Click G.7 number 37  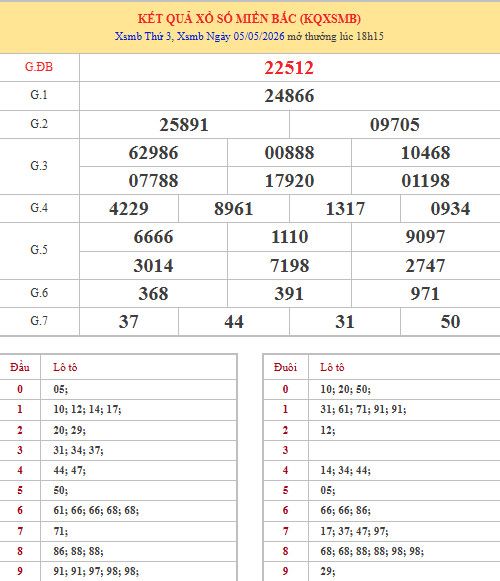pyautogui.click(x=129, y=322)
